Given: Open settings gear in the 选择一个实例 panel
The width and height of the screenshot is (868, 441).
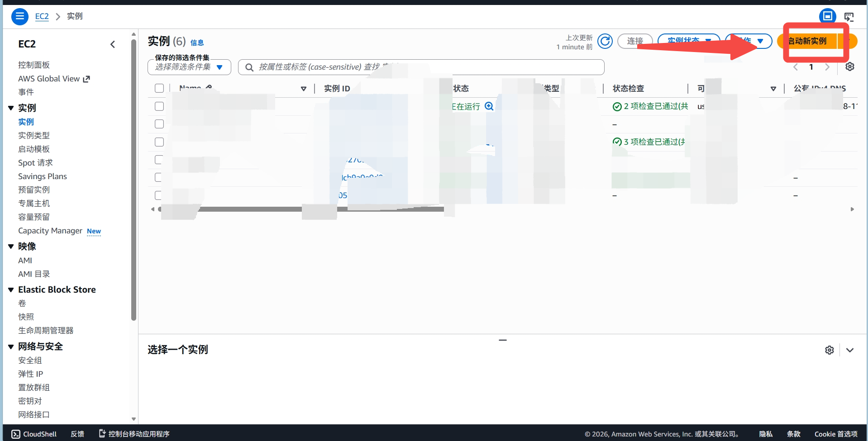Looking at the screenshot, I should pos(830,350).
